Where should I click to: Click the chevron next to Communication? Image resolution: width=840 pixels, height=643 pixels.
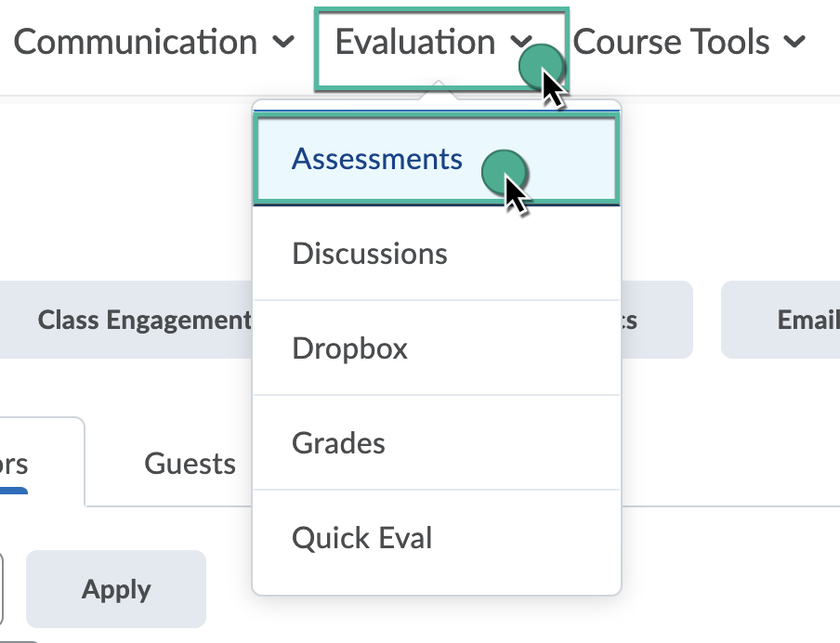pyautogui.click(x=285, y=43)
